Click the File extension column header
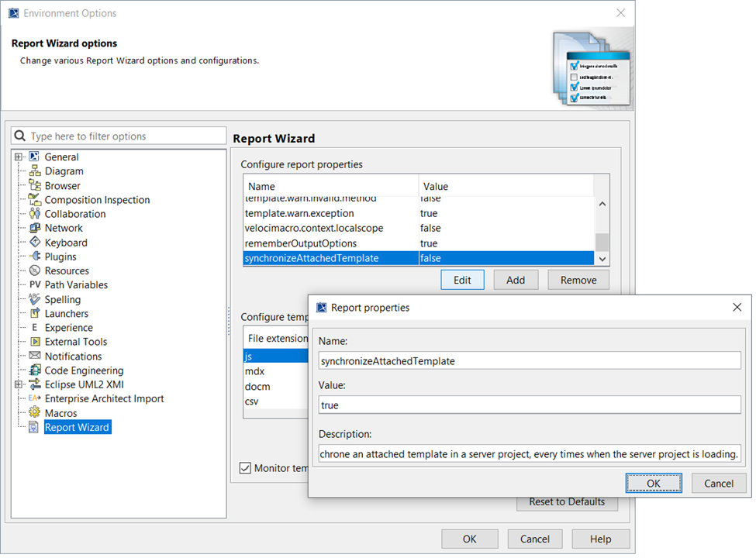 [x=278, y=338]
